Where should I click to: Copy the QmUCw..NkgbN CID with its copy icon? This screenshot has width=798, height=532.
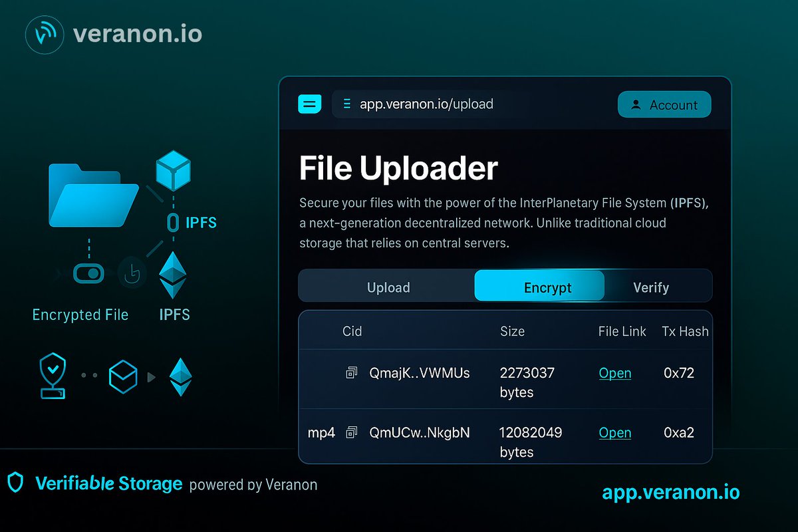(x=351, y=433)
